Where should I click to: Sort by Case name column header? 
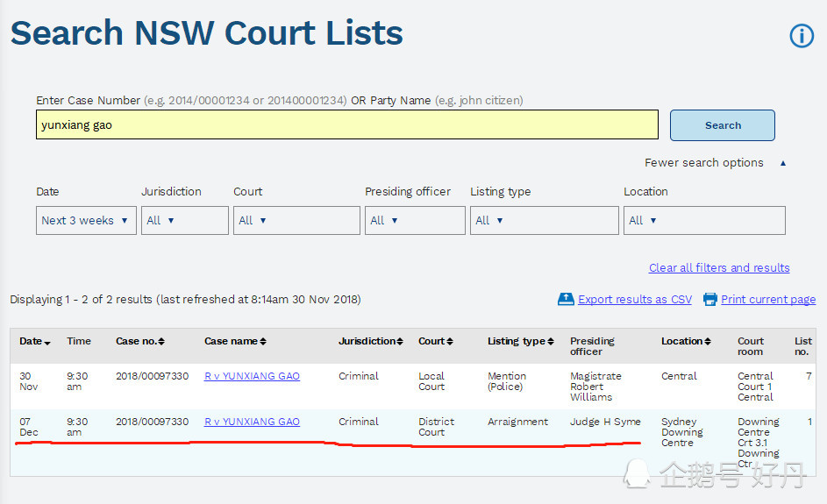click(x=235, y=341)
